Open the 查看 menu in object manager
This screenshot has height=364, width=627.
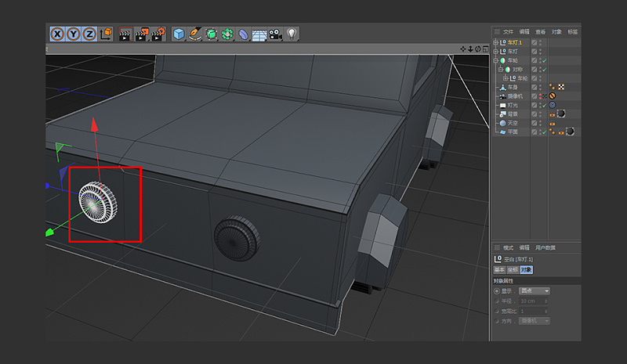point(540,31)
